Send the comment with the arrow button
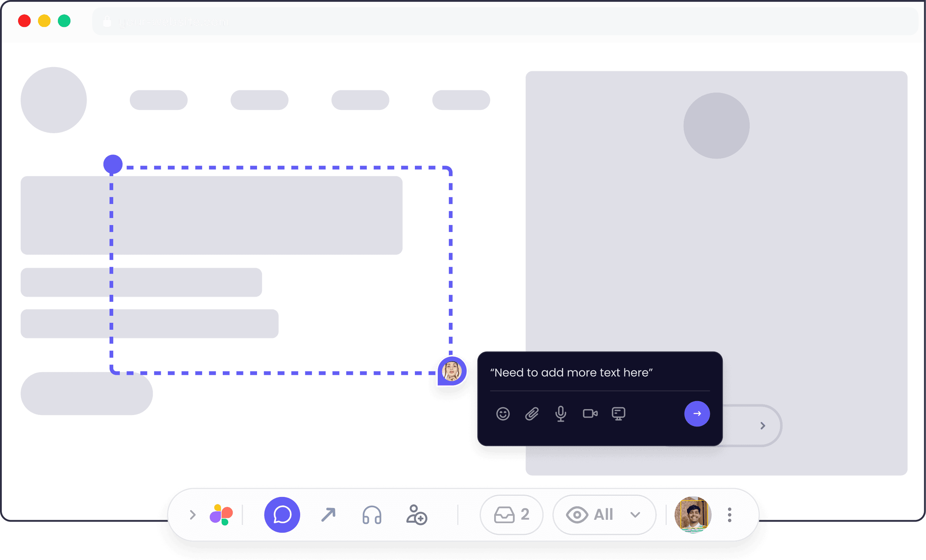 point(697,414)
